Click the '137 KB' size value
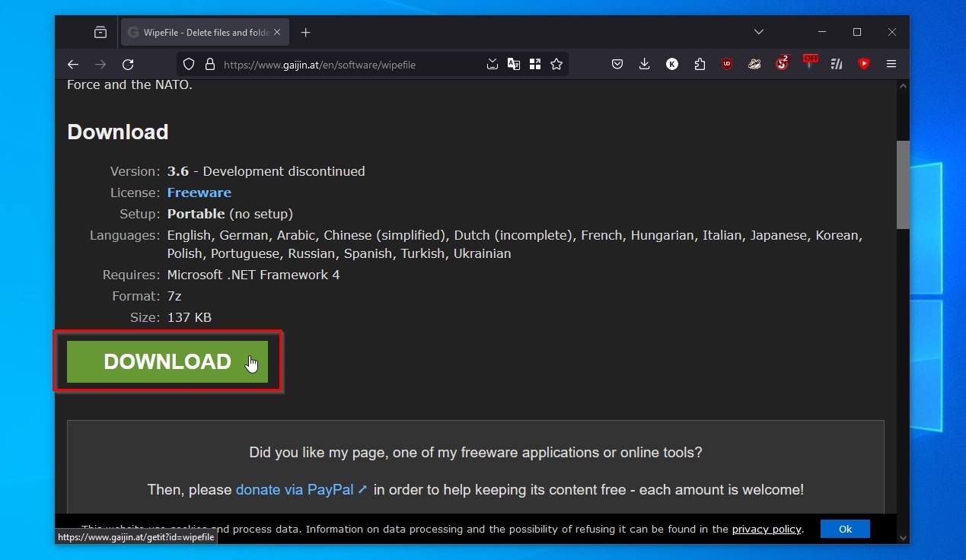The height and width of the screenshot is (560, 966). 190,317
